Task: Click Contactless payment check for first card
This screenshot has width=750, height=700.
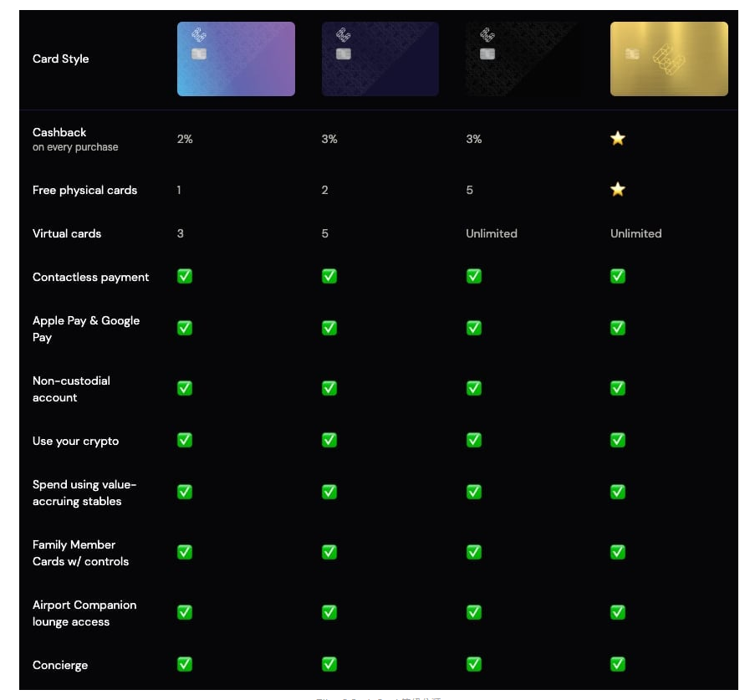Action: pyautogui.click(x=185, y=276)
